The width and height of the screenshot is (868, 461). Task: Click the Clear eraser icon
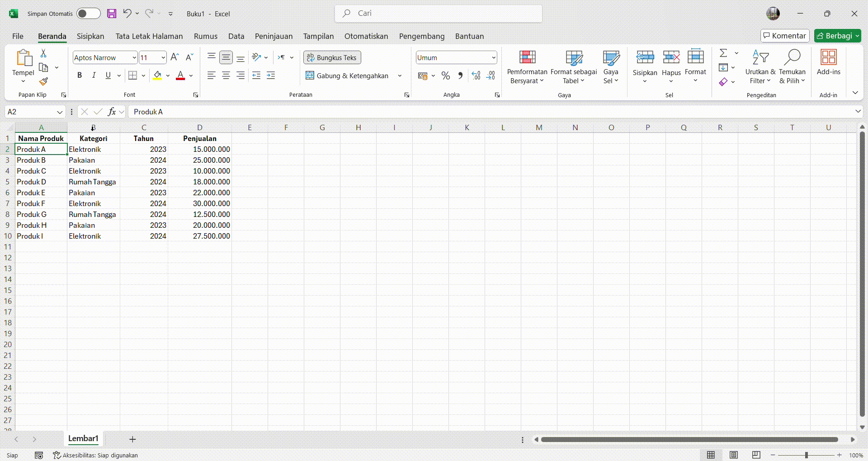pos(723,82)
